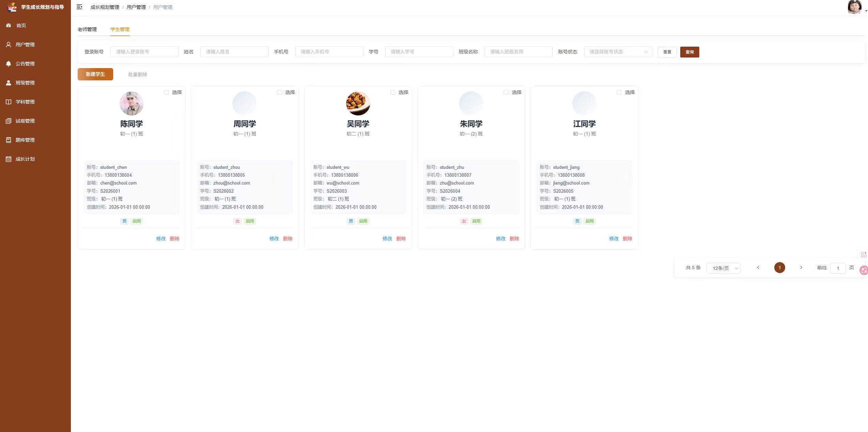The width and height of the screenshot is (868, 432).
Task: Click 修改 on 周同学 card
Action: [274, 239]
